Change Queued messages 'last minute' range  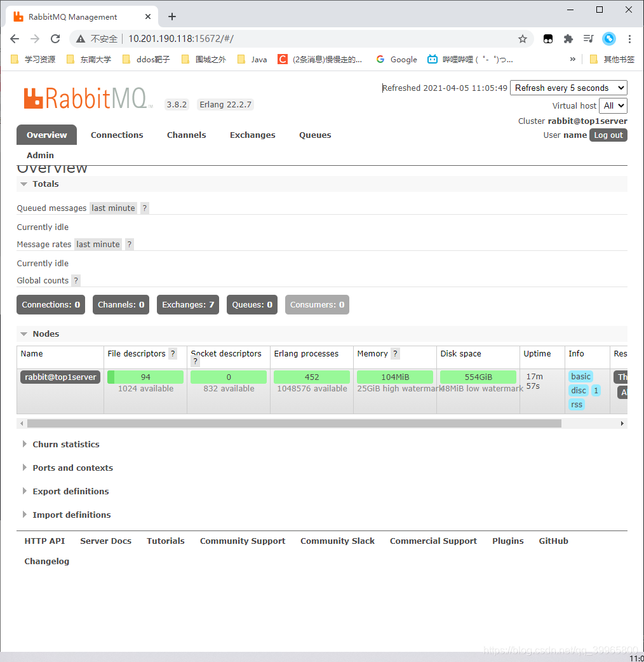[113, 208]
